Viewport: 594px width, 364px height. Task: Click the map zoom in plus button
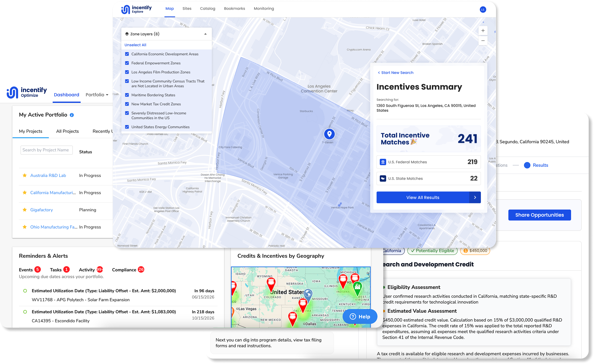click(483, 31)
